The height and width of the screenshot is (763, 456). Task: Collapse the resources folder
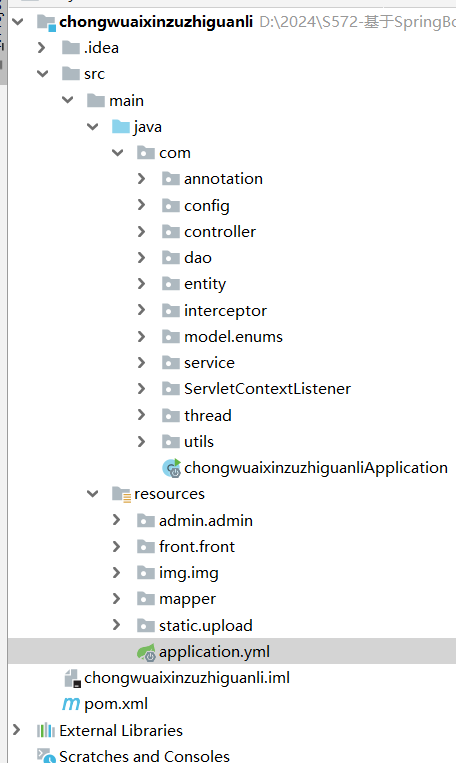tap(92, 494)
